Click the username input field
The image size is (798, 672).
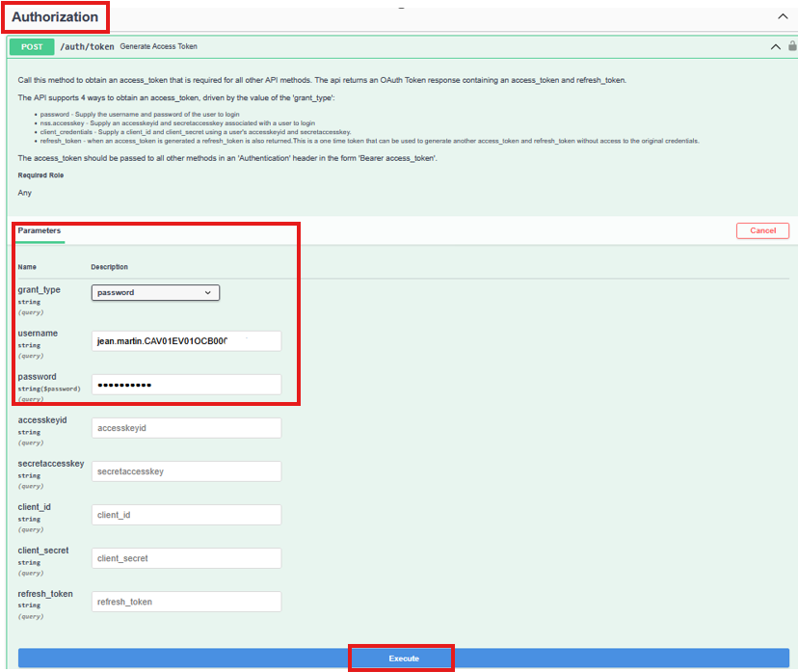(x=186, y=340)
